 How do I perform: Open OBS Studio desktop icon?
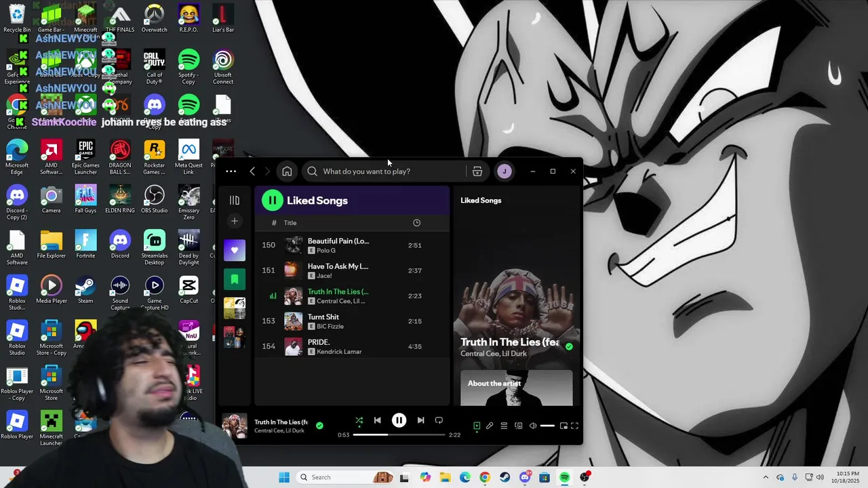[154, 200]
